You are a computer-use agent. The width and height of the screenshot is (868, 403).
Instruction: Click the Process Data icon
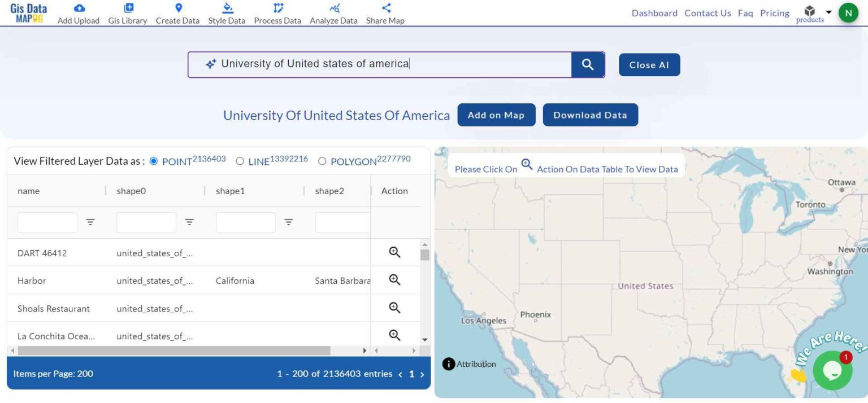click(x=277, y=8)
